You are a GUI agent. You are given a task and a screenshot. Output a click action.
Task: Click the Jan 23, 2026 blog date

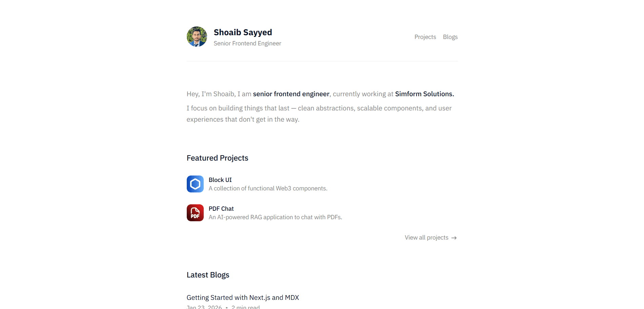pos(204,307)
